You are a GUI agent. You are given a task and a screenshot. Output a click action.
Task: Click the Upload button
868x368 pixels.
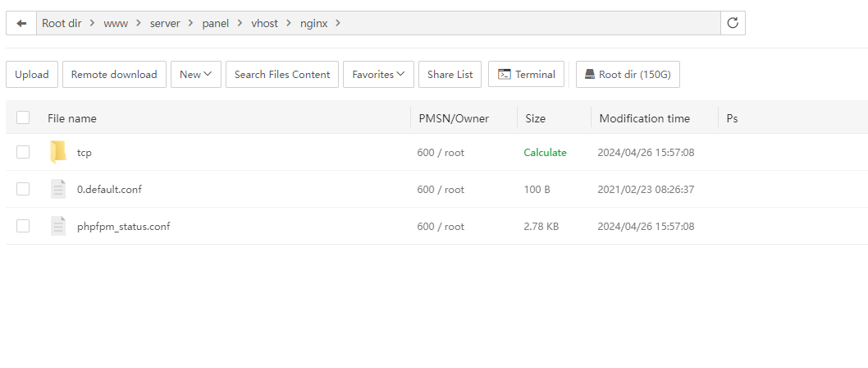point(32,74)
